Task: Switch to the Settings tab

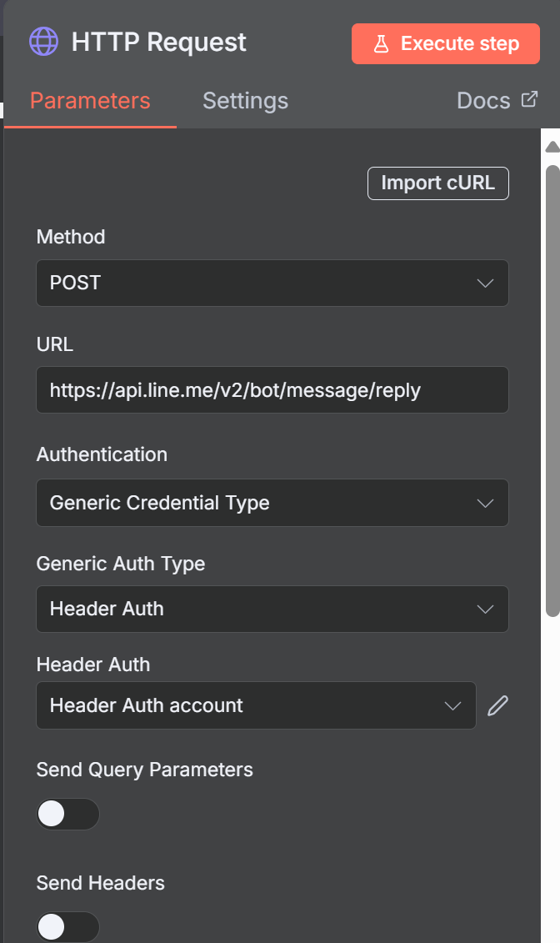Action: (x=245, y=101)
